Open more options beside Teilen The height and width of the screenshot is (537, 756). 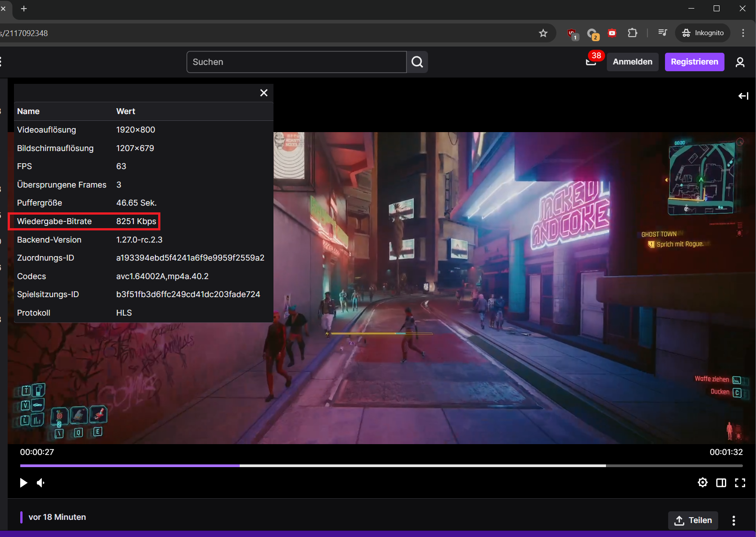pyautogui.click(x=733, y=520)
